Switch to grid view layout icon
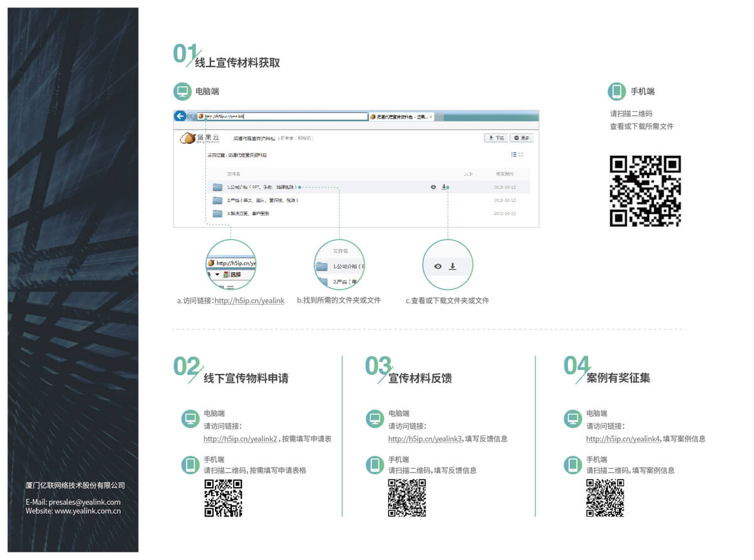The height and width of the screenshot is (560, 754). [521, 155]
